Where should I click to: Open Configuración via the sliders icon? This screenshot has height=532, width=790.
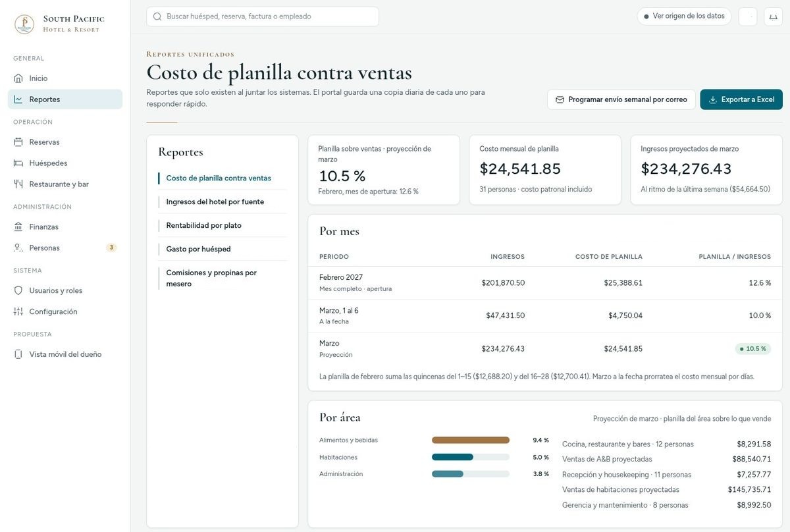(18, 312)
